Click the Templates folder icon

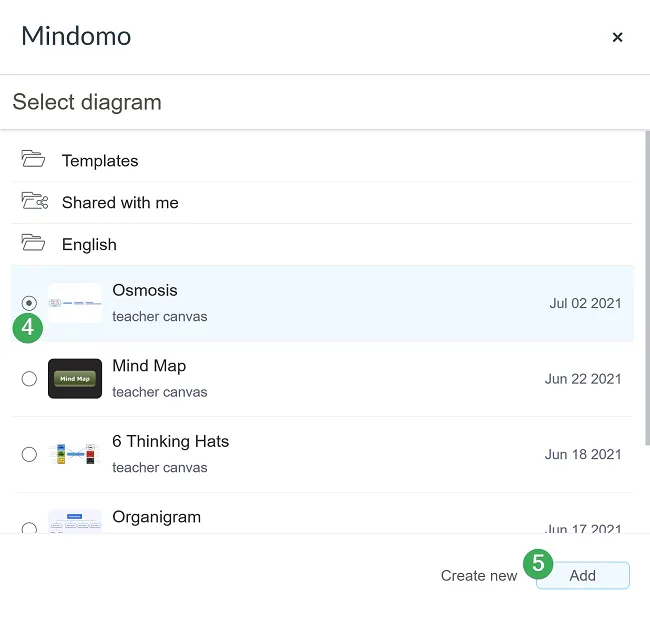click(x=34, y=160)
